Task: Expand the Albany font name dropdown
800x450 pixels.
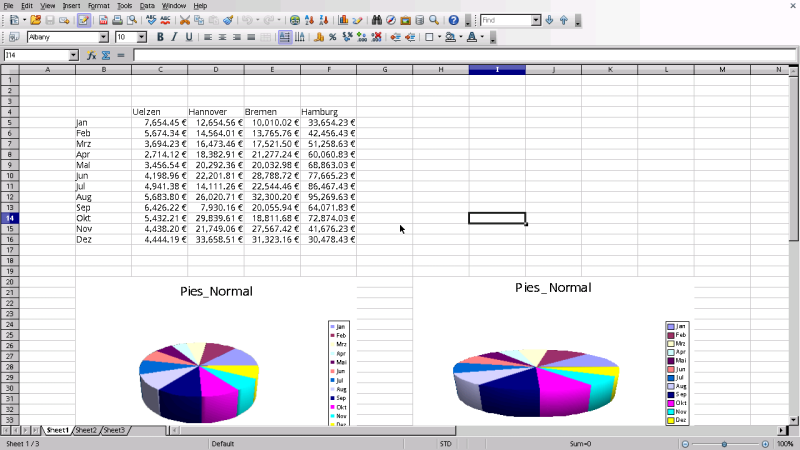Action: (x=104, y=37)
